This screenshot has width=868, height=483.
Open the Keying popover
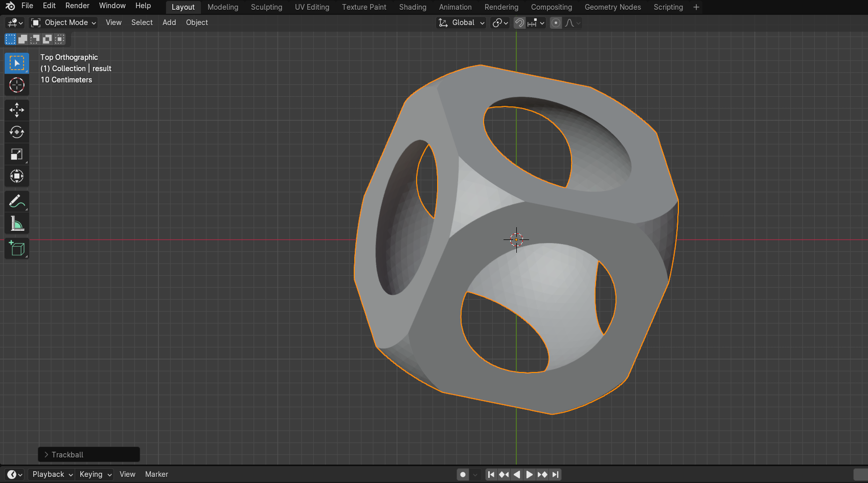pyautogui.click(x=95, y=474)
